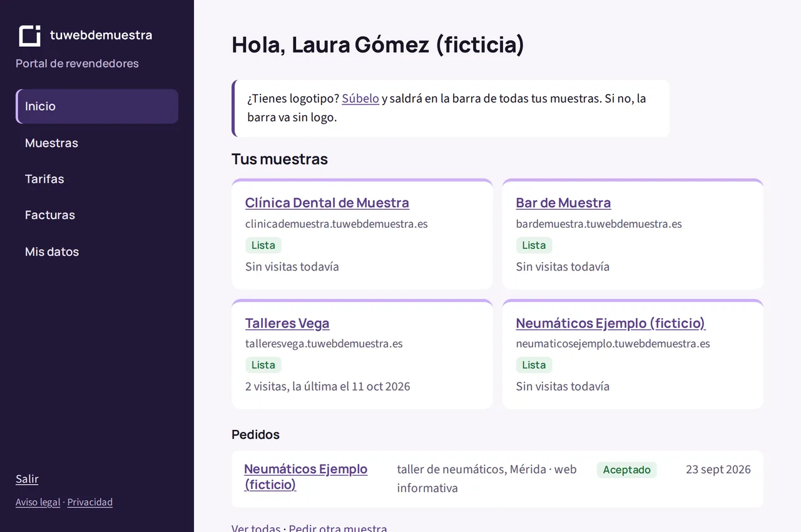Viewport: 801px width, 532px height.
Task: Open the Aviso legal link
Action: pos(38,502)
